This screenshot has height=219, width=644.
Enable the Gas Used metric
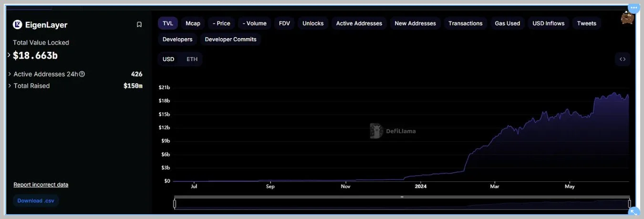click(x=507, y=23)
